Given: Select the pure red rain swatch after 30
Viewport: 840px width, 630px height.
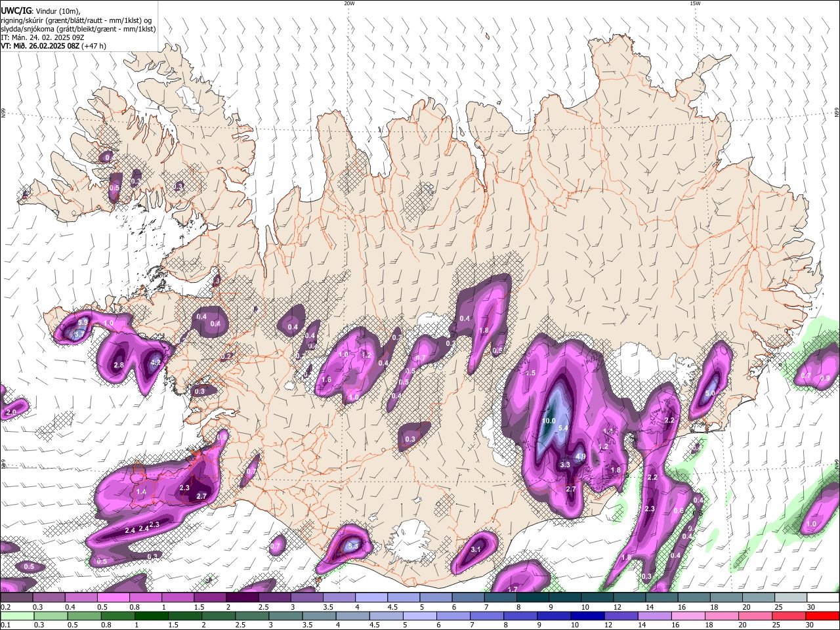Looking at the screenshot, I should (823, 616).
